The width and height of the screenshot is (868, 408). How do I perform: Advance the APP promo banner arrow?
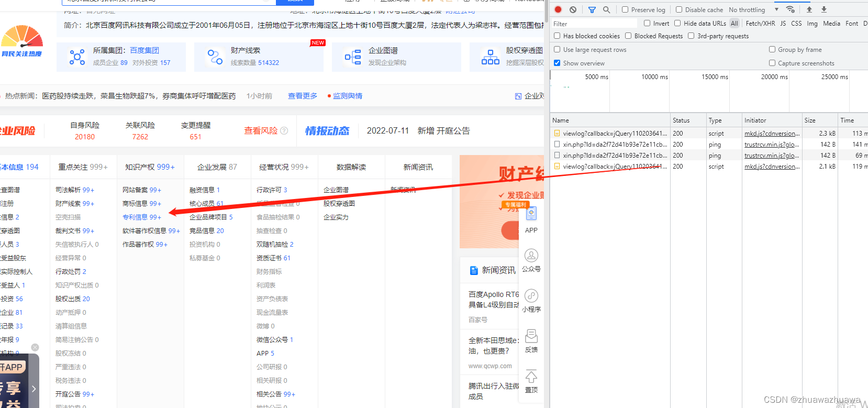coord(34,389)
